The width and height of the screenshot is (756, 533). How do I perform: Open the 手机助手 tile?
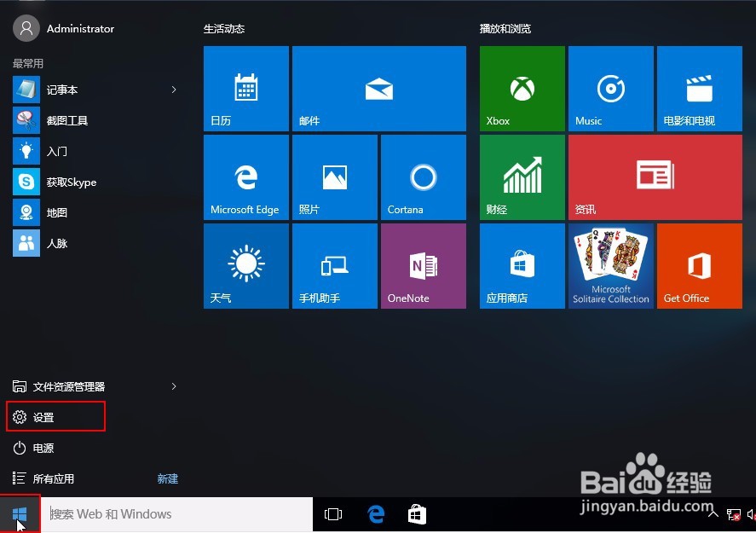(335, 266)
